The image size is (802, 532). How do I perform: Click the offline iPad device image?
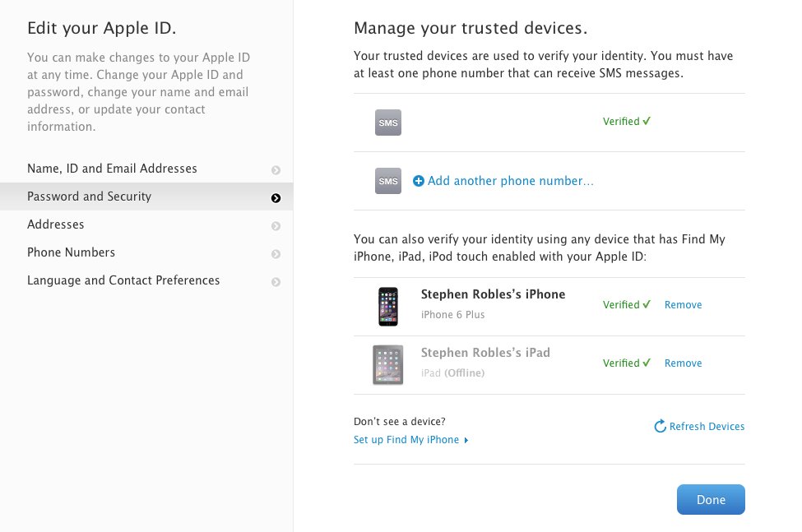coord(387,365)
